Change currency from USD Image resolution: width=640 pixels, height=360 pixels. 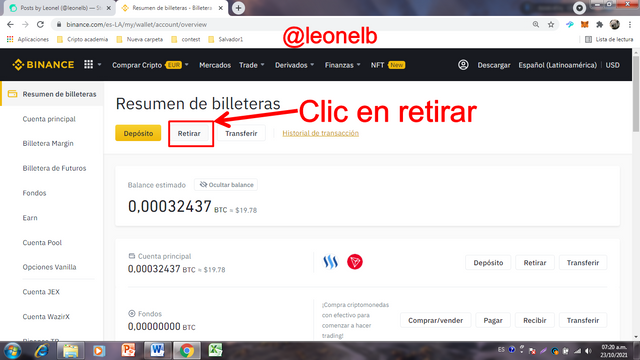tap(612, 65)
